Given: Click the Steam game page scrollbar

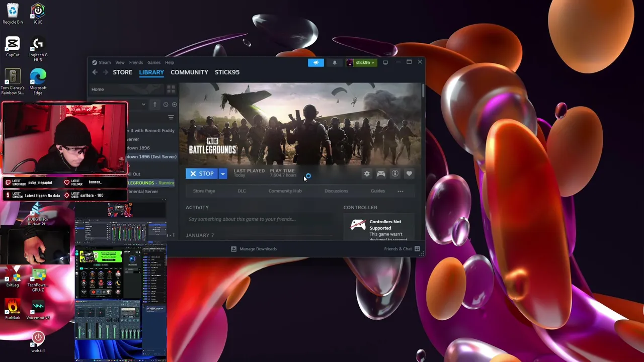Looking at the screenshot, I should pyautogui.click(x=423, y=92).
